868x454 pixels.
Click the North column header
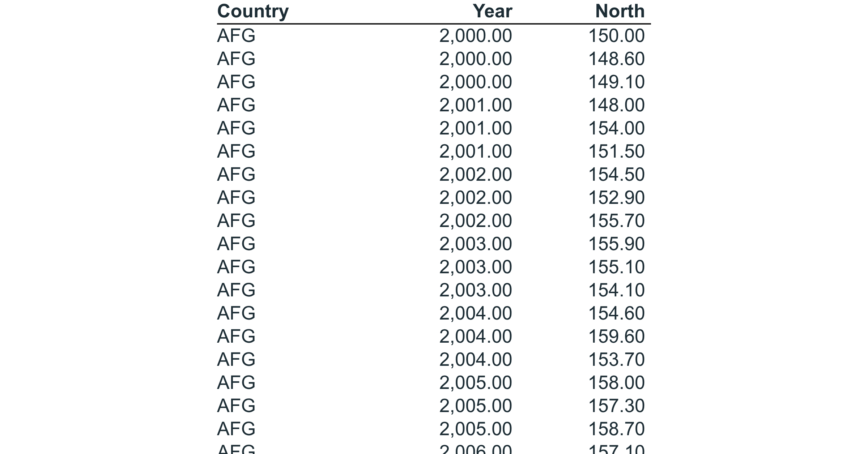[620, 11]
